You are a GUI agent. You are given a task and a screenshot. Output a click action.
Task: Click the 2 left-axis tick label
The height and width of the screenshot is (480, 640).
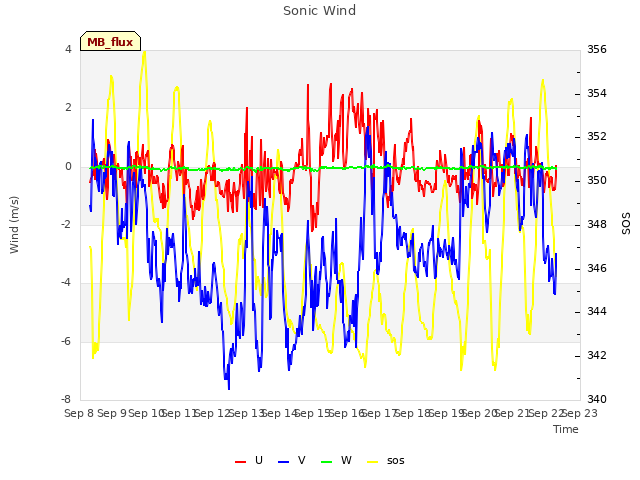tap(68, 108)
